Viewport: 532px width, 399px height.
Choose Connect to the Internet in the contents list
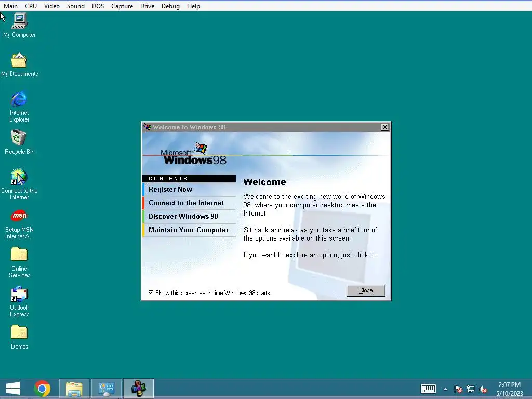(189, 203)
